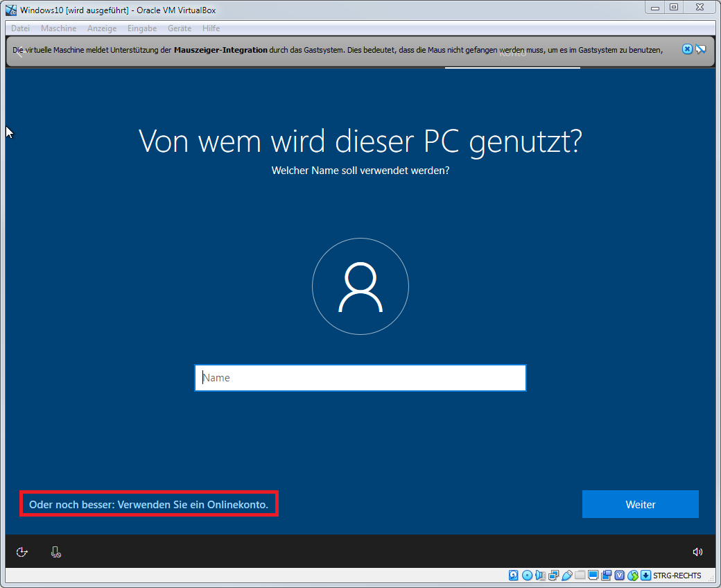Mute the notification message icon
Viewport: 721px width, 588px height.
click(x=701, y=49)
